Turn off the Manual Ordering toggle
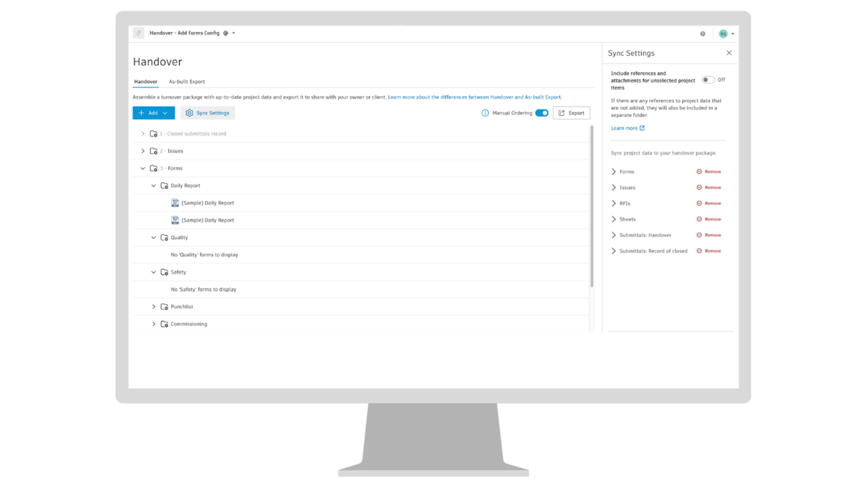This screenshot has height=488, width=868. pyautogui.click(x=542, y=113)
